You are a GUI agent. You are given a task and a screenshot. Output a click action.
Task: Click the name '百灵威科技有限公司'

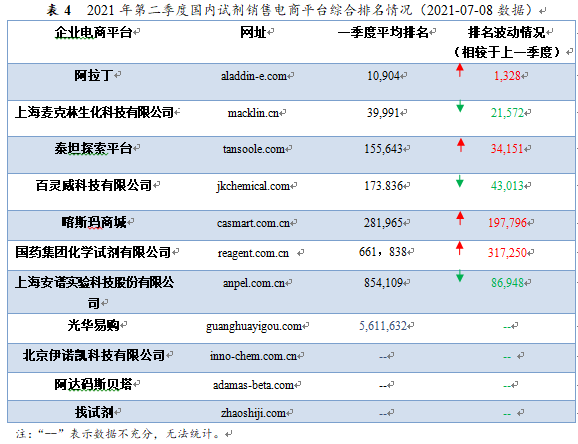94,185
